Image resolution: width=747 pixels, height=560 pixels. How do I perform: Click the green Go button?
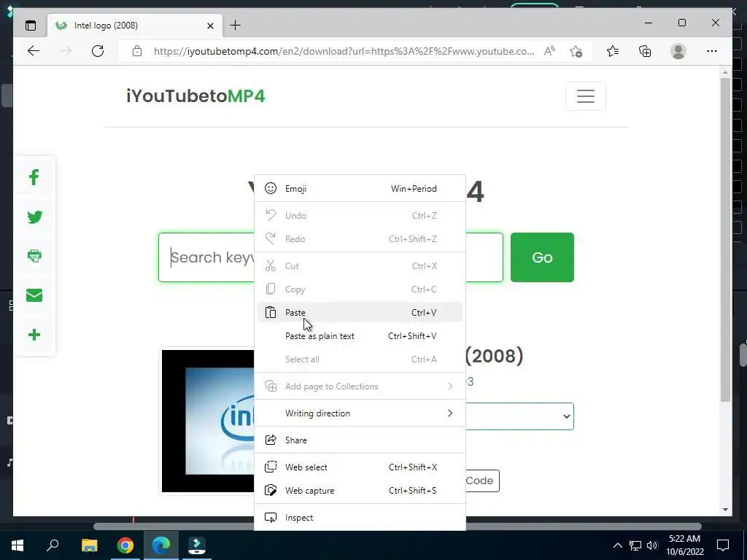[x=542, y=257]
